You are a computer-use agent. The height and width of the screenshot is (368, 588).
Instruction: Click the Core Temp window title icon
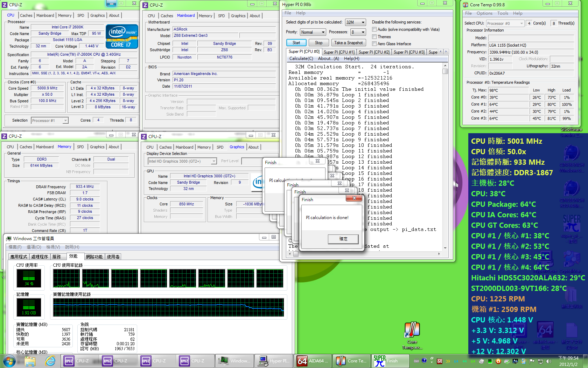[x=465, y=5]
